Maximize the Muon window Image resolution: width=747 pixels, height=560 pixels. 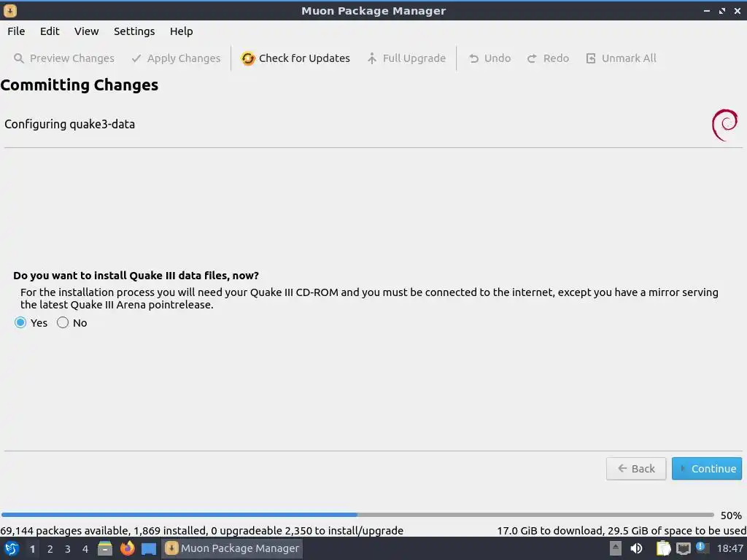(722, 10)
